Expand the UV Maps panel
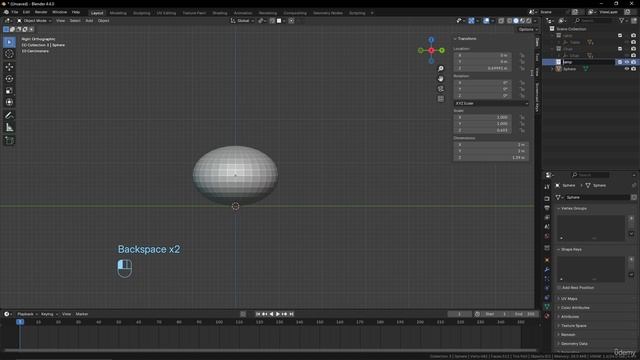Image resolution: width=640 pixels, height=360 pixels. click(x=569, y=299)
